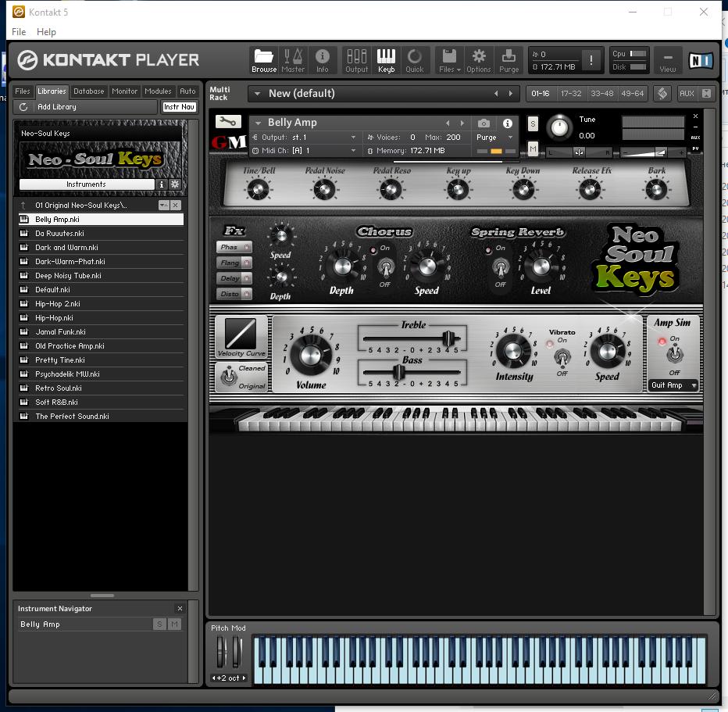Toggle the Delay effect button

(x=234, y=278)
